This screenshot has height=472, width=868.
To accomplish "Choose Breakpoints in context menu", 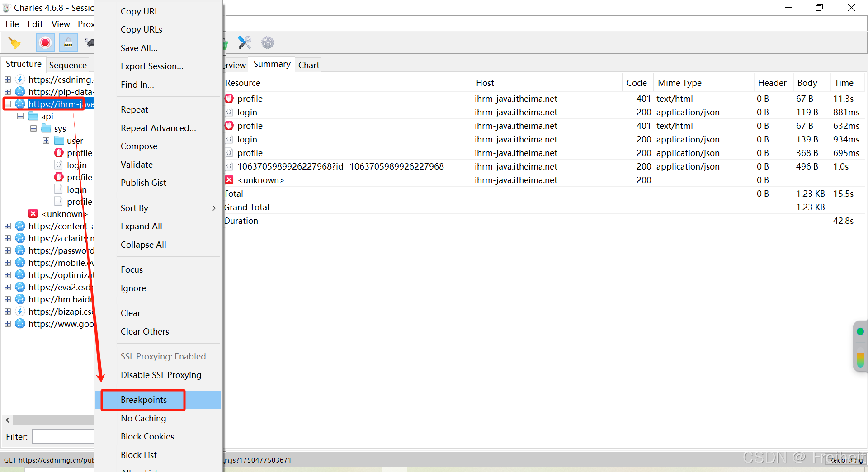I will point(158,400).
